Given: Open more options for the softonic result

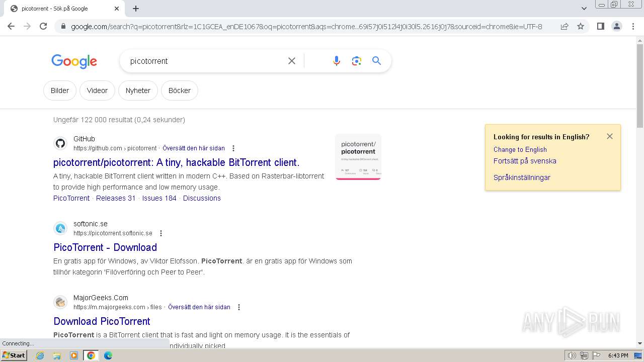Looking at the screenshot, I should [x=161, y=233].
